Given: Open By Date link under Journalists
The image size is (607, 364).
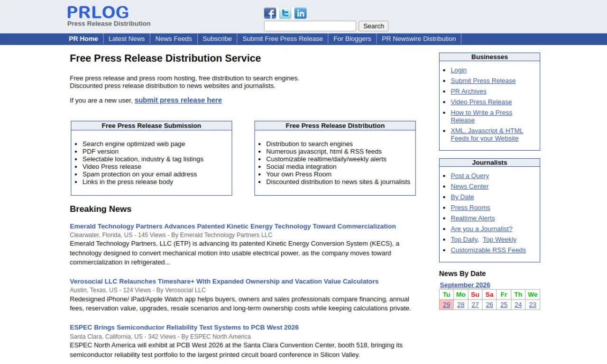Looking at the screenshot, I should [x=462, y=197].
